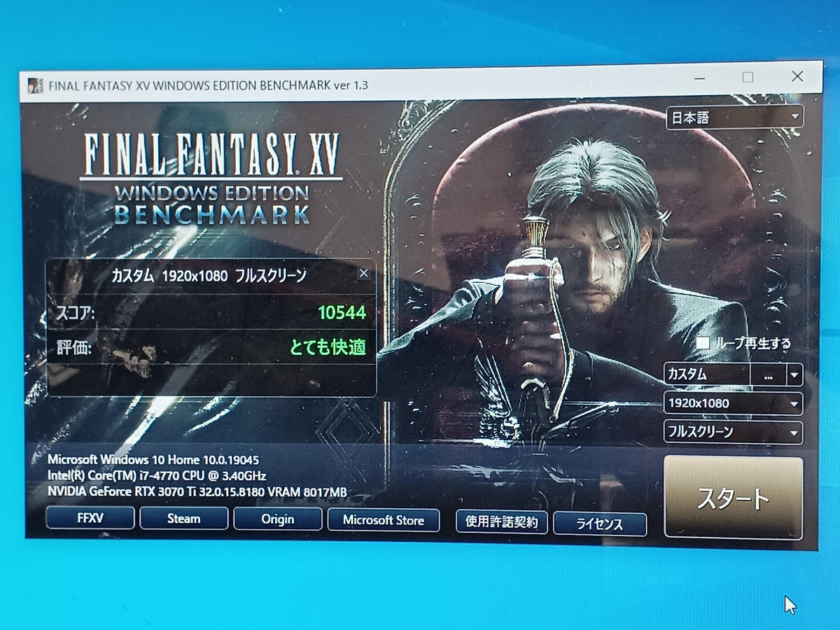Click the custom settings ellipsis button
This screenshot has width=840, height=630.
coord(769,375)
